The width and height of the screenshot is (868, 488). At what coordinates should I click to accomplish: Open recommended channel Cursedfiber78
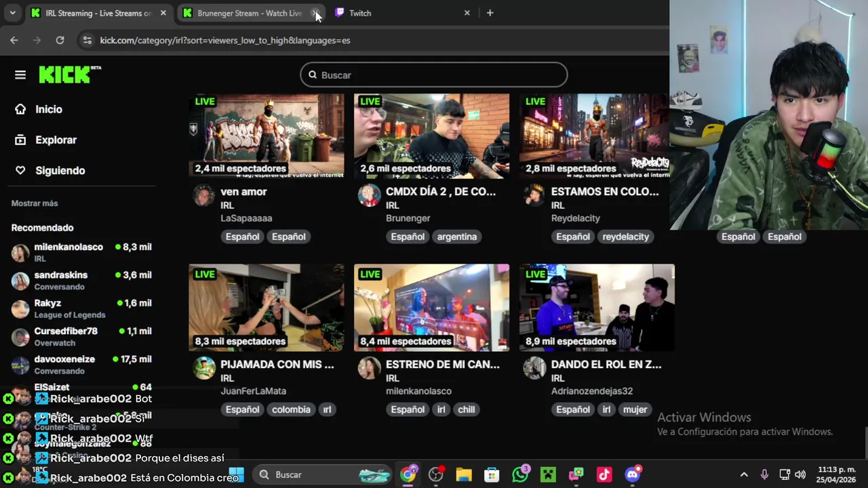[81, 337]
